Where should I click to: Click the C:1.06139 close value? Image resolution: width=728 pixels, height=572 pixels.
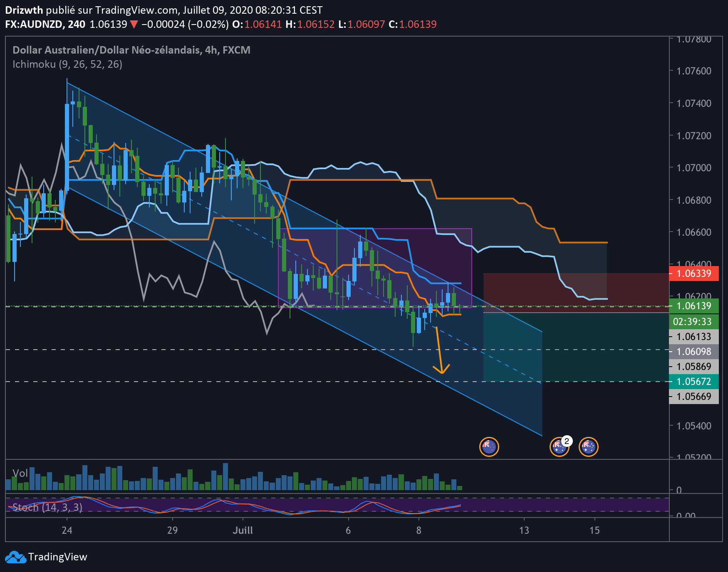(413, 25)
